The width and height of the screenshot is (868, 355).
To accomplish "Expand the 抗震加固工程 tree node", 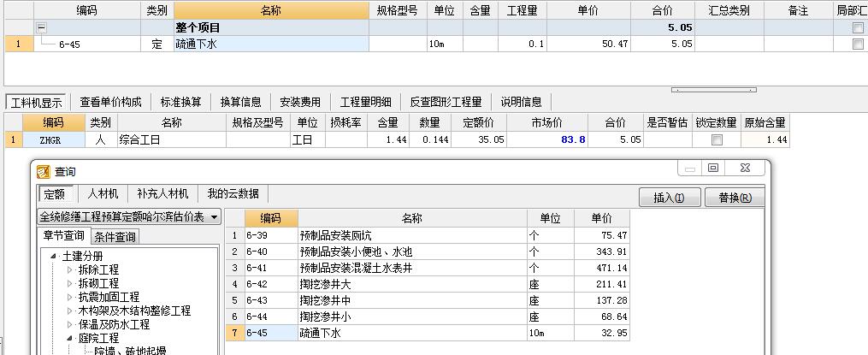I will point(70,298).
